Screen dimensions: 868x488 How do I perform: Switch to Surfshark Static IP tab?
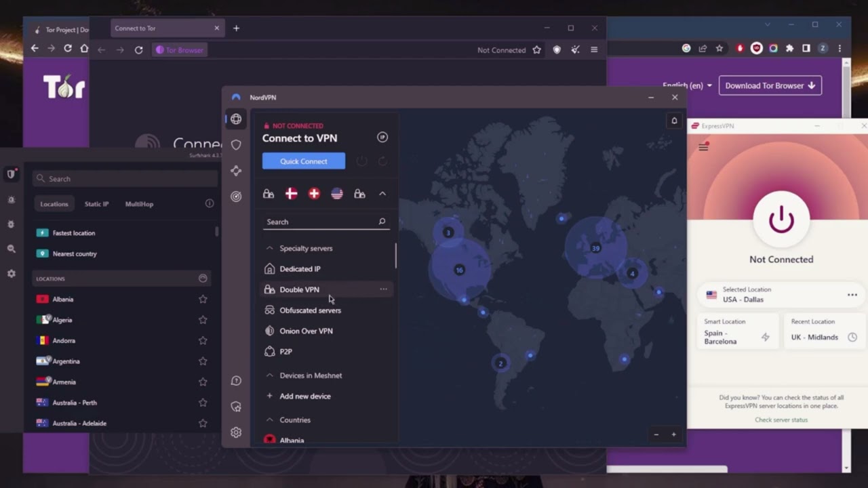[x=96, y=203]
